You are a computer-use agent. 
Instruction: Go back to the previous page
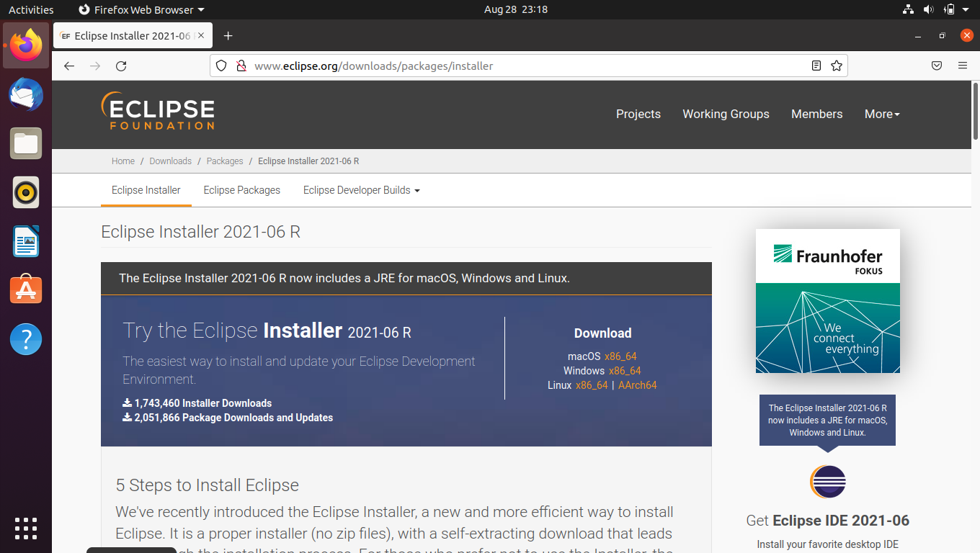point(68,66)
